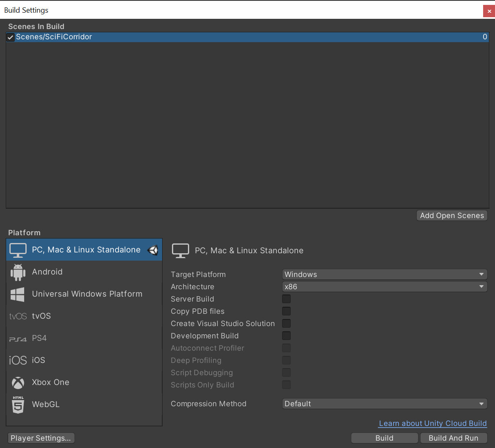
Task: Click the Scenes In Build heading
Action: click(36, 27)
